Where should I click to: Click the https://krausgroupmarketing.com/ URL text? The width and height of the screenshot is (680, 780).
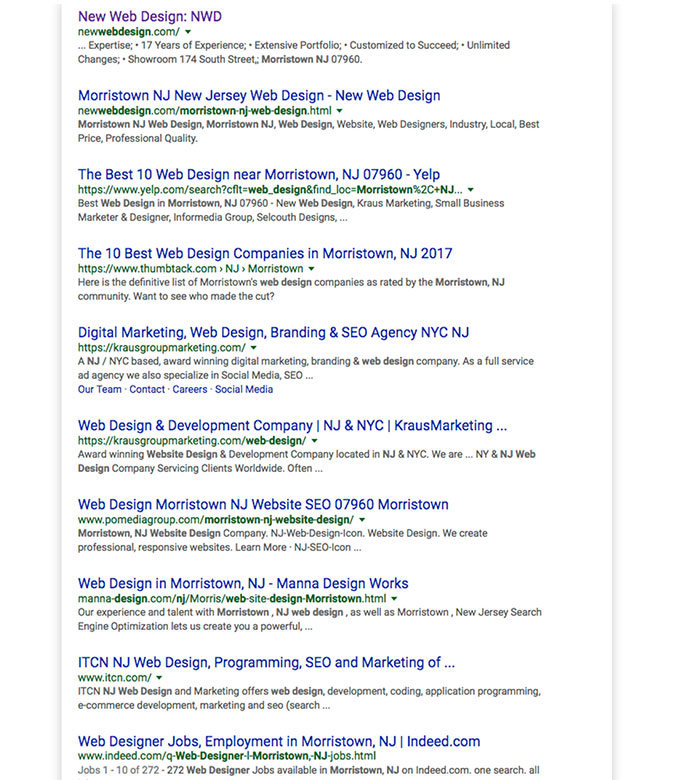[162, 348]
